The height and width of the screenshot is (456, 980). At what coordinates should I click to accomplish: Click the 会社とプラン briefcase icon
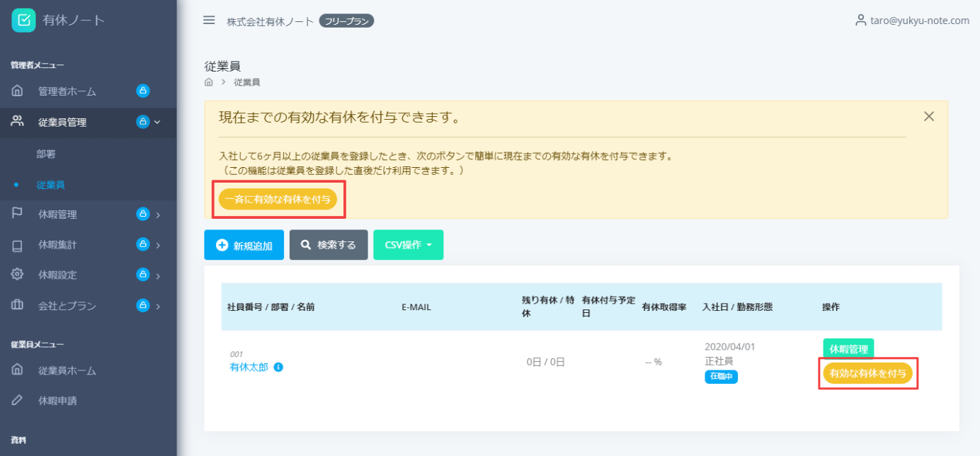point(16,306)
